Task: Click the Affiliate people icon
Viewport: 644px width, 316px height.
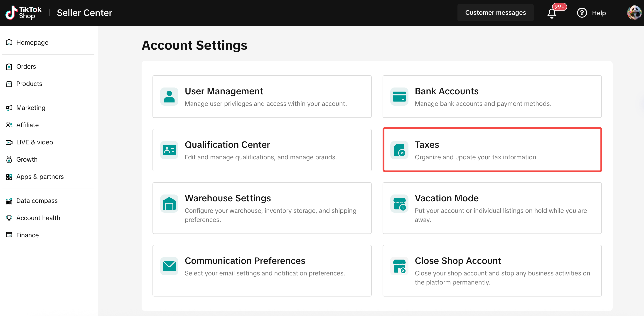Action: pyautogui.click(x=9, y=125)
